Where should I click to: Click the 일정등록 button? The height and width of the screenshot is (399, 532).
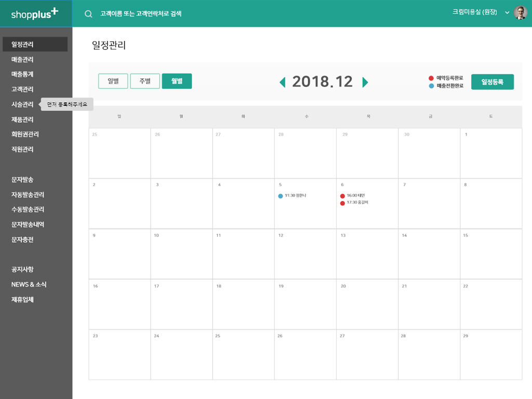492,82
